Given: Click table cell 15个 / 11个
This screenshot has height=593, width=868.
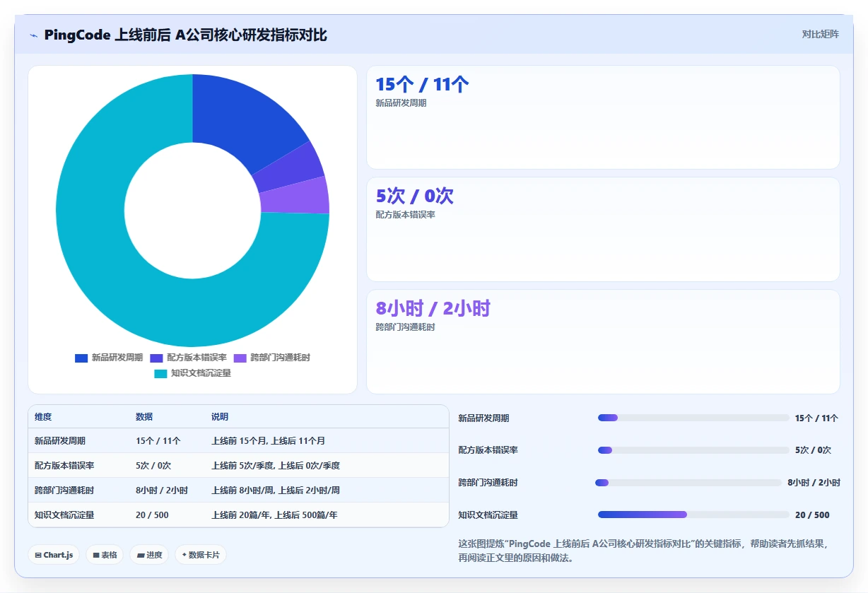Looking at the screenshot, I should (x=158, y=441).
